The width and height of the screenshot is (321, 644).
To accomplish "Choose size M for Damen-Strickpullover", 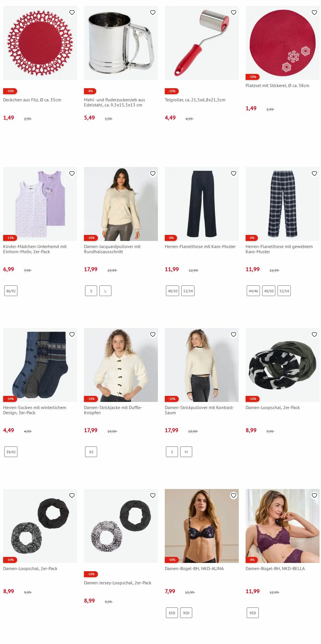I will [x=186, y=452].
